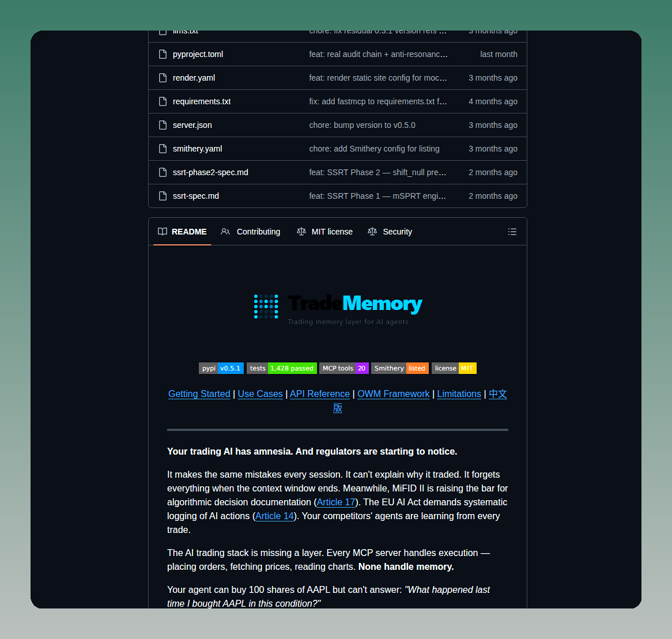Screen dimensions: 672x639
Task: Open commit 'chore: add Smithery config for listing'
Action: [374, 149]
